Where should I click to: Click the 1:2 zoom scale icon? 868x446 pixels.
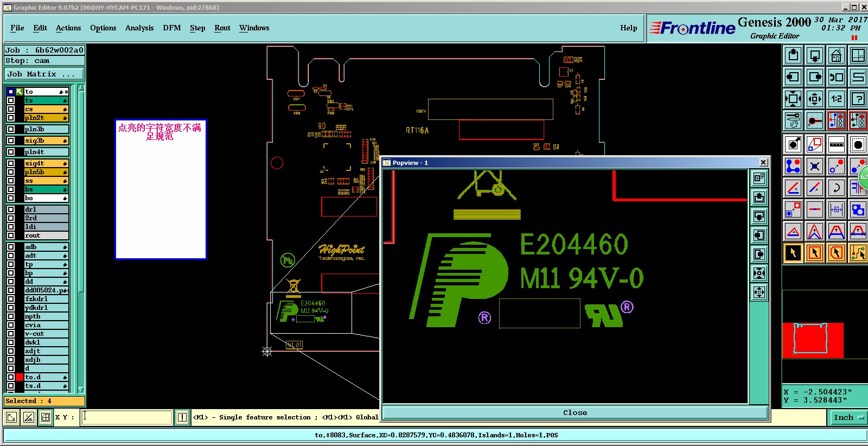(837, 99)
